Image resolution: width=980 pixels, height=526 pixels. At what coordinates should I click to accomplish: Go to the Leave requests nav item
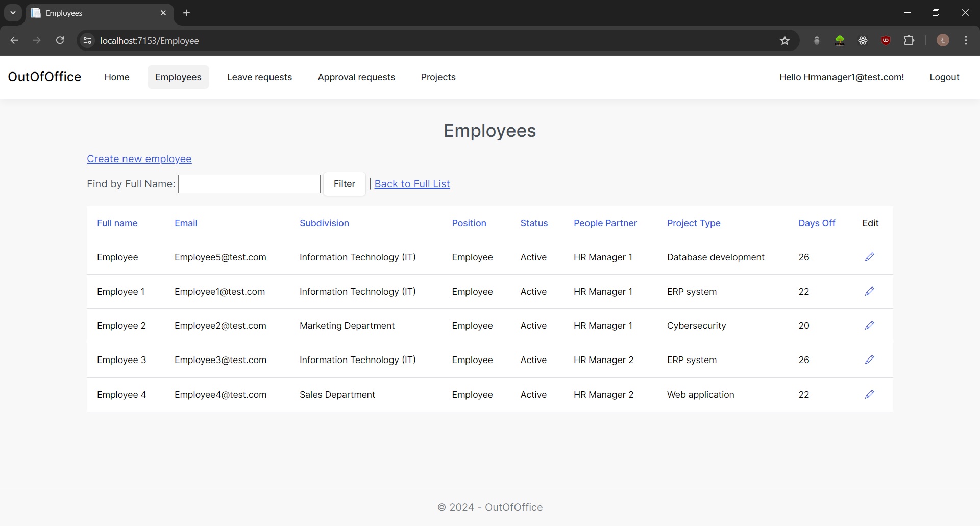[259, 77]
